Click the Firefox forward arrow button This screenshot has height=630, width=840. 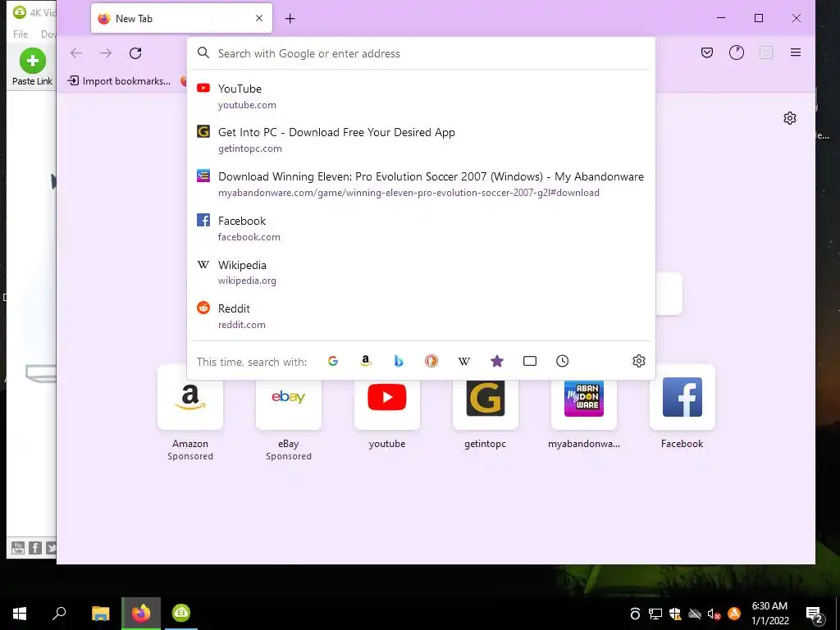(x=106, y=53)
